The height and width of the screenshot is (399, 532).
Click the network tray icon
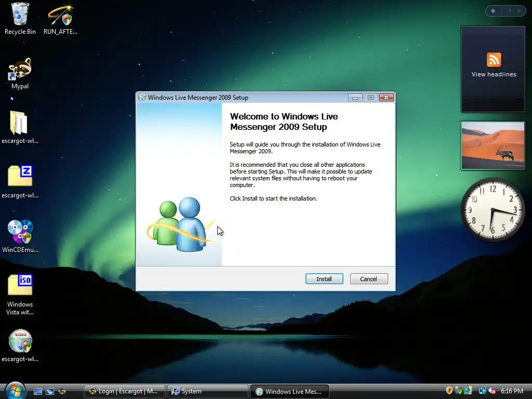[x=482, y=391]
